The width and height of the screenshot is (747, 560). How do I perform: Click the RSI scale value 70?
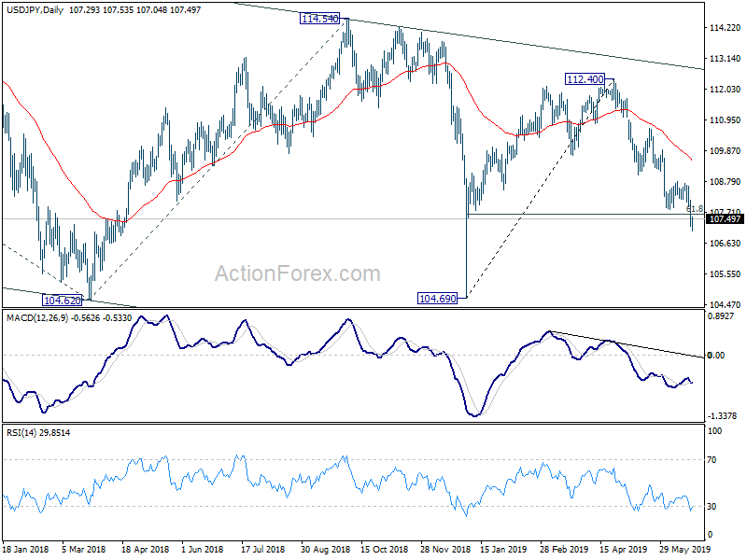[712, 460]
